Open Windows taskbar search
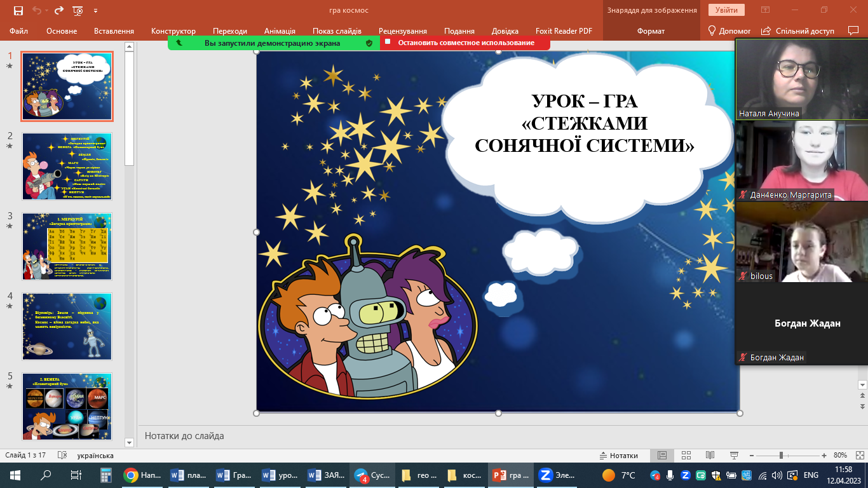The width and height of the screenshot is (868, 488). pos(46,475)
